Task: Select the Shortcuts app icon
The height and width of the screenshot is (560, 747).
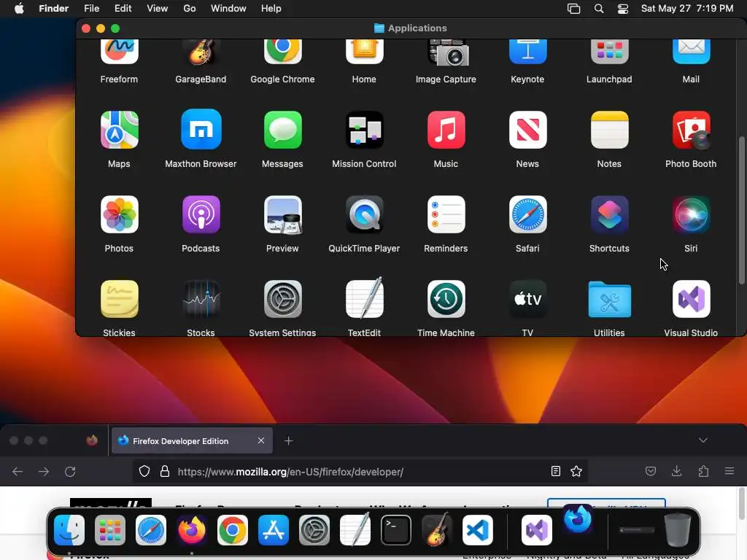Action: click(x=609, y=214)
